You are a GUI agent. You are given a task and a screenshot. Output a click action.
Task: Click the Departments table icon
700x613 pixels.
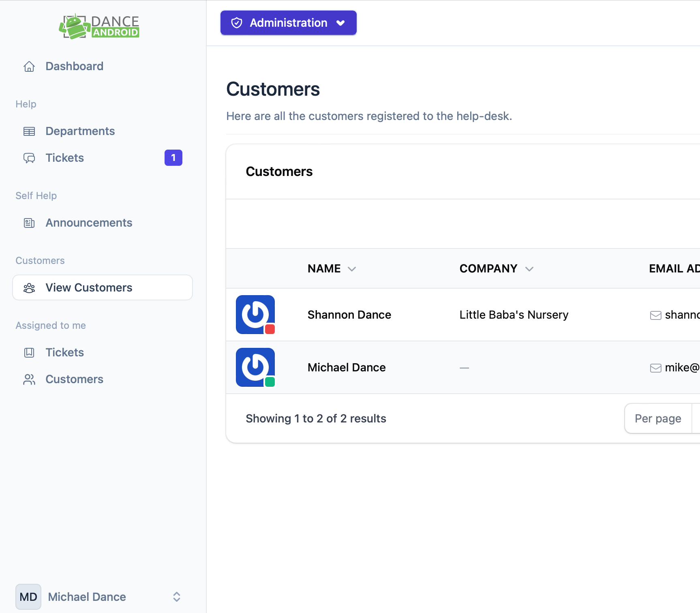pos(29,131)
